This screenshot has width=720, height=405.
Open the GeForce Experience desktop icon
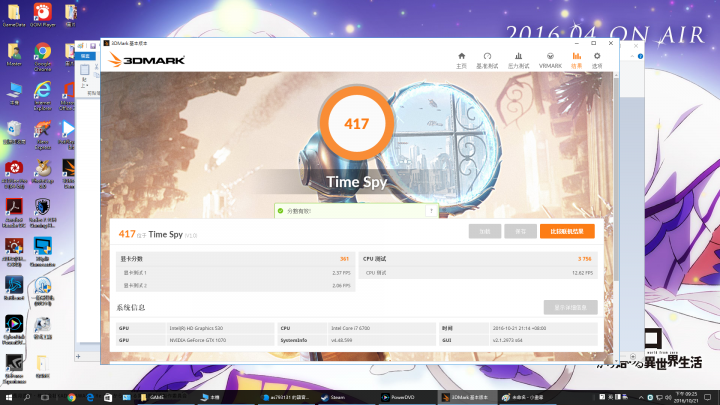tap(14, 368)
